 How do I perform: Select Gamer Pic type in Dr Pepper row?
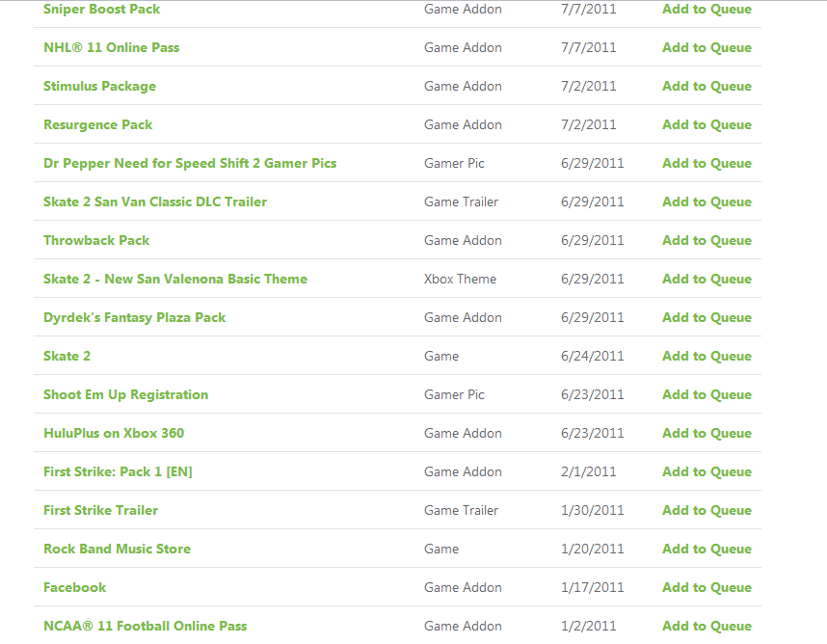pyautogui.click(x=454, y=163)
